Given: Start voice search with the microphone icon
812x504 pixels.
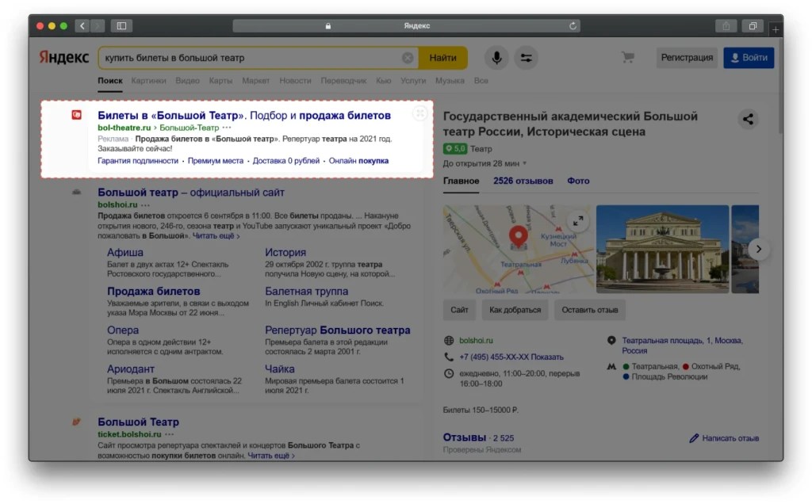Looking at the screenshot, I should (496, 58).
